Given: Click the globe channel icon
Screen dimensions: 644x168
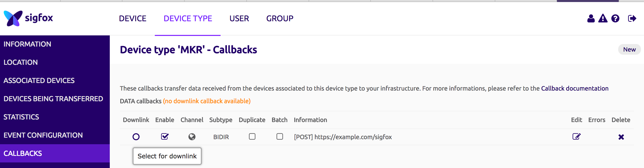Looking at the screenshot, I should (192, 137).
